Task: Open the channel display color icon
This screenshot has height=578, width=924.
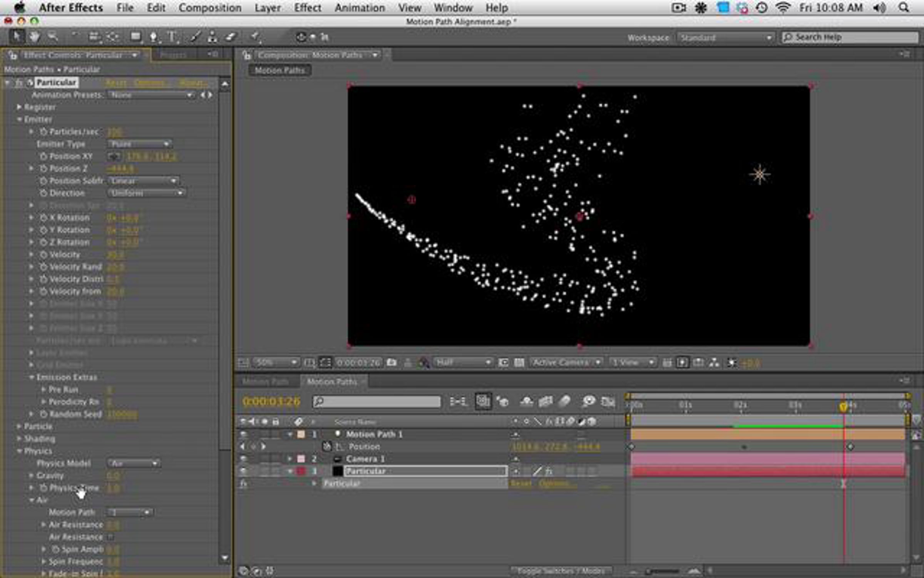Action: pos(423,362)
